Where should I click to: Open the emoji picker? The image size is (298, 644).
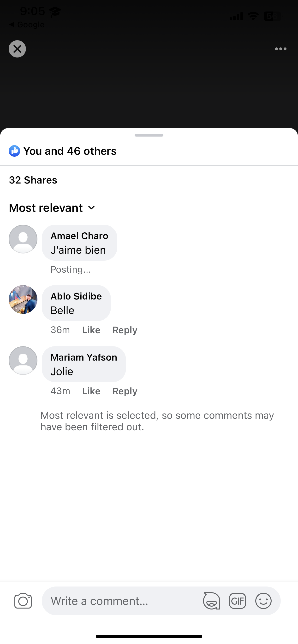pyautogui.click(x=263, y=601)
